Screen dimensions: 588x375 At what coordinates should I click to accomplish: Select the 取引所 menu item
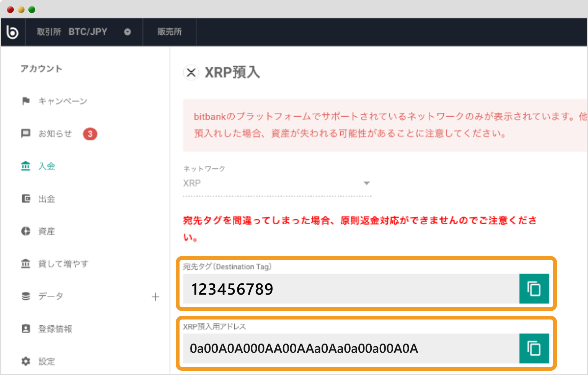point(49,32)
